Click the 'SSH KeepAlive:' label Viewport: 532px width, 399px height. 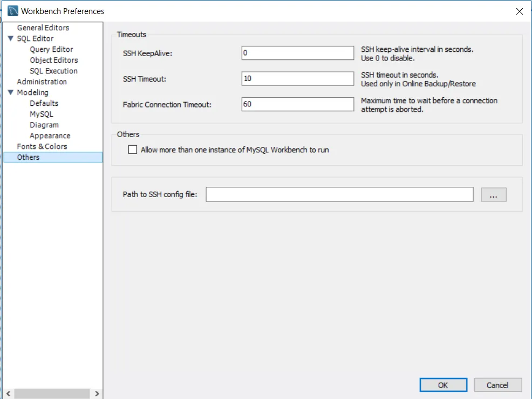point(148,53)
